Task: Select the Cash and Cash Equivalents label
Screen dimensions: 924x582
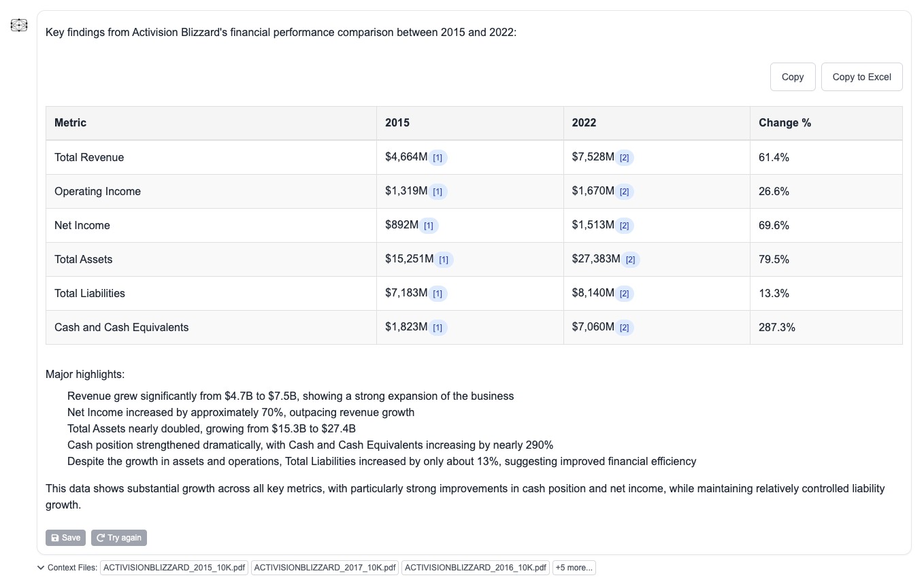Action: pyautogui.click(x=122, y=327)
